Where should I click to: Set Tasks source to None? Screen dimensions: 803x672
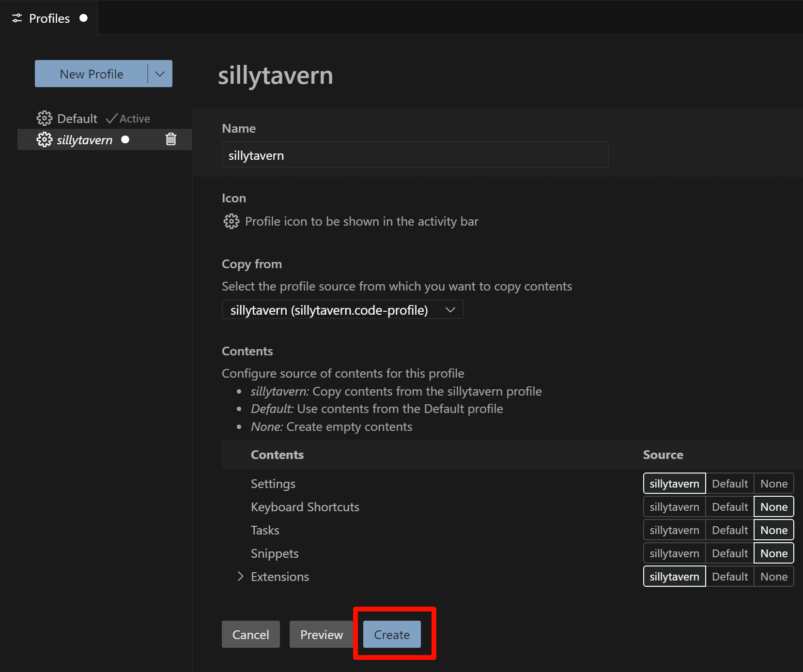pos(773,530)
